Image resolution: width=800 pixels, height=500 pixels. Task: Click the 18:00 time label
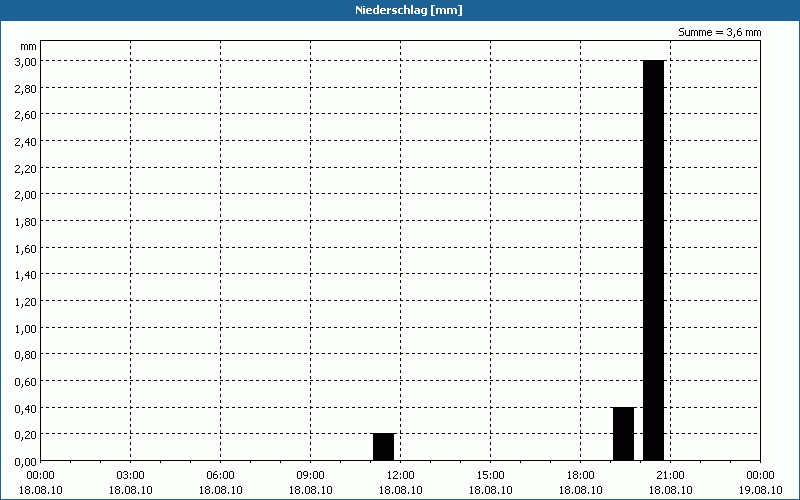[581, 476]
